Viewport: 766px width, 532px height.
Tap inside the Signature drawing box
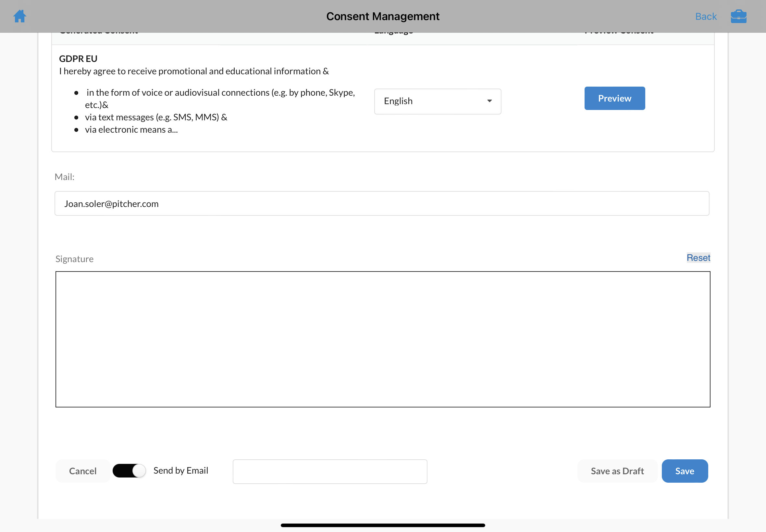[x=382, y=339]
